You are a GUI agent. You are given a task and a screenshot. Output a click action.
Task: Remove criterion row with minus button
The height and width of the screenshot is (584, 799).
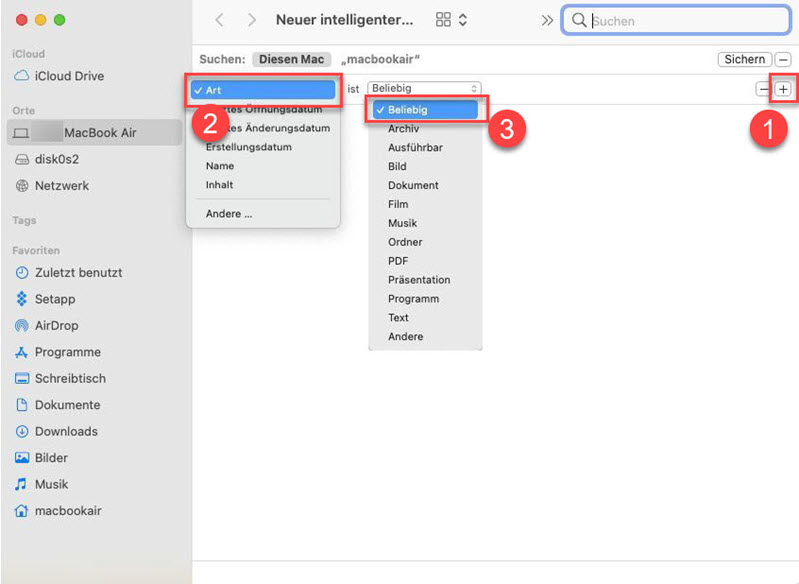tap(763, 89)
